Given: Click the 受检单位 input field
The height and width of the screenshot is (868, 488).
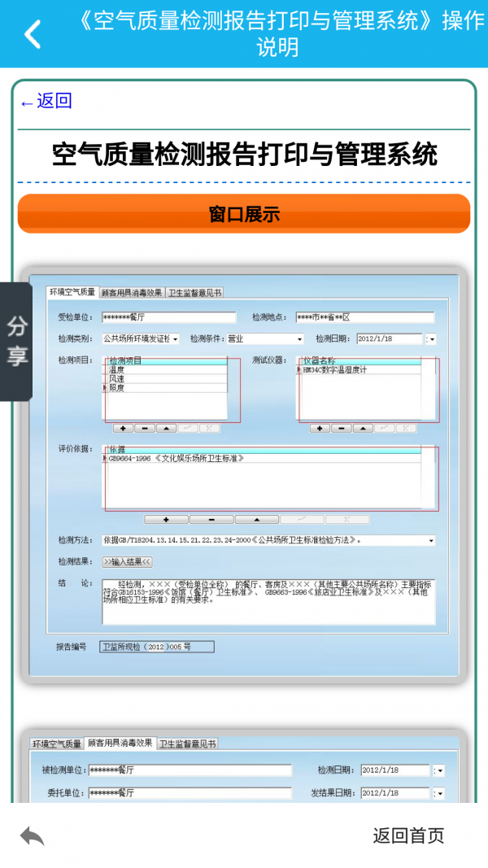Looking at the screenshot, I should pos(169,318).
